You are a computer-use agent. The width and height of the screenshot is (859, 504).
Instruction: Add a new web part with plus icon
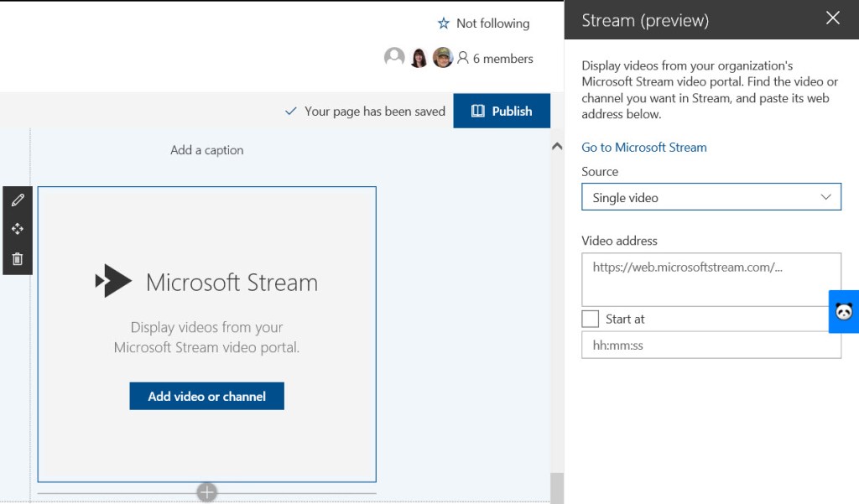pos(206,492)
